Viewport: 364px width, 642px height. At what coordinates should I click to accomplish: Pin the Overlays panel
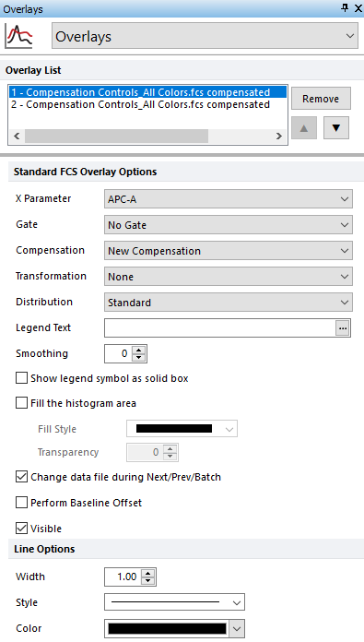pos(345,7)
